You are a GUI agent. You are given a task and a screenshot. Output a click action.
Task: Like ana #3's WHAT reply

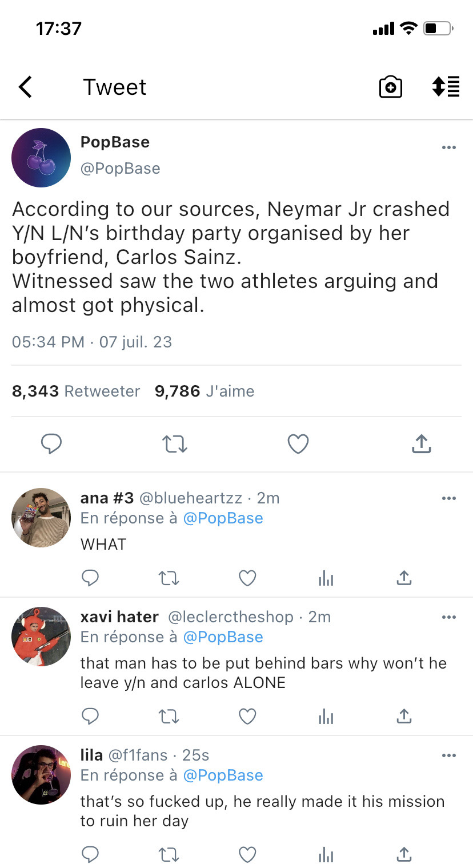coord(247,579)
